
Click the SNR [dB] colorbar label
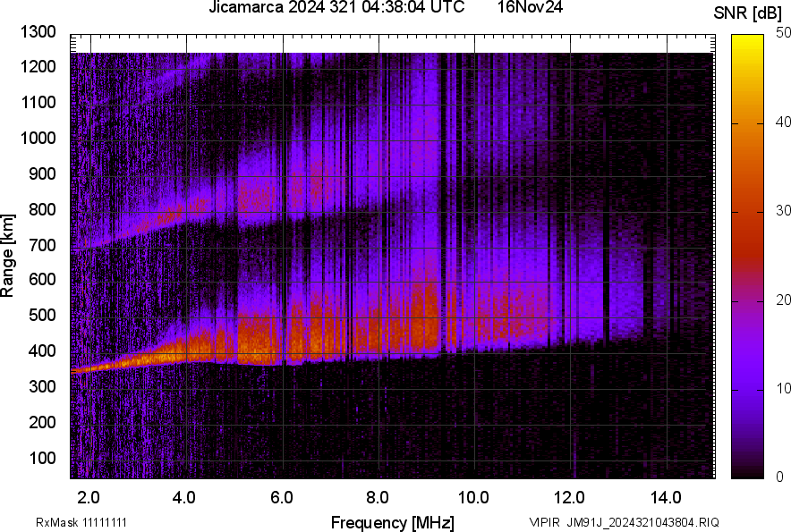click(x=748, y=13)
